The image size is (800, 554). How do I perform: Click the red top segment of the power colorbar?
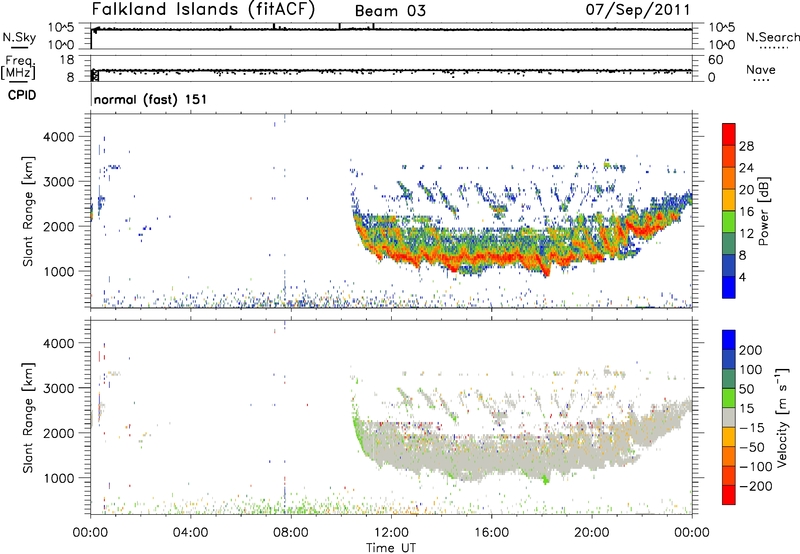pyautogui.click(x=729, y=134)
